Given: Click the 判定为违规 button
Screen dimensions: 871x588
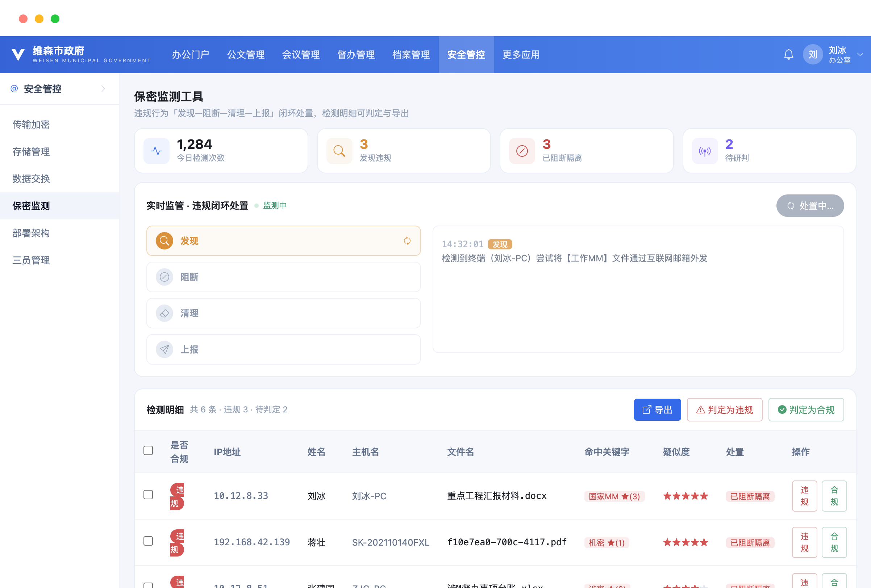Looking at the screenshot, I should [x=725, y=410].
